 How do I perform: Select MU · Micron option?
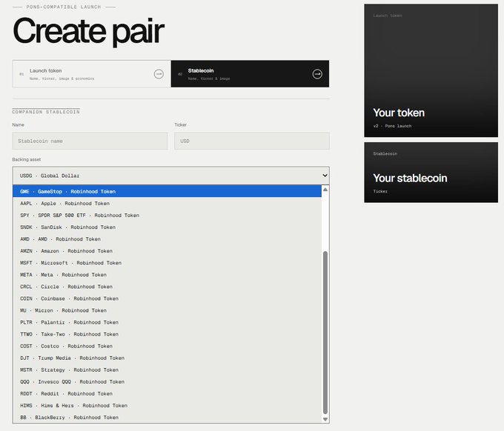pos(168,310)
